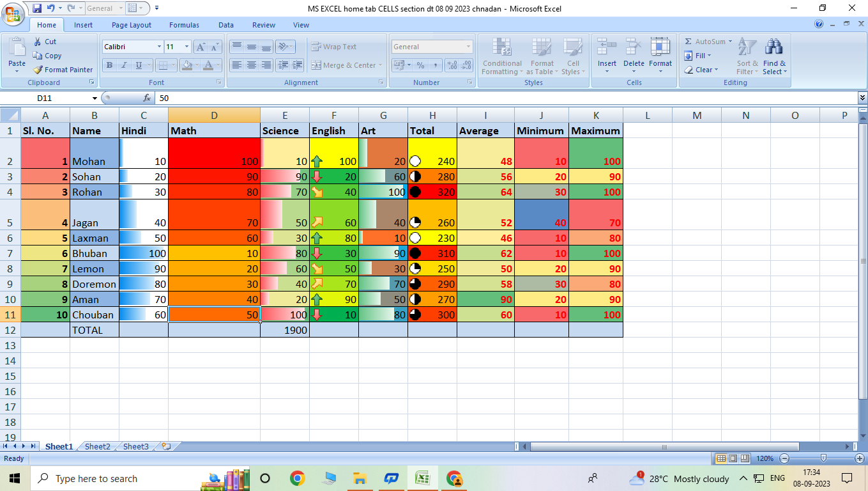Image resolution: width=868 pixels, height=491 pixels.
Task: Toggle Bold formatting
Action: point(109,65)
